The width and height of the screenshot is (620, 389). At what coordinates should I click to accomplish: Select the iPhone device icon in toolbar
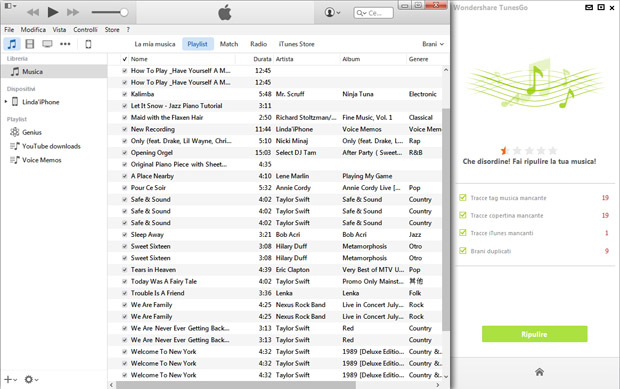click(88, 44)
